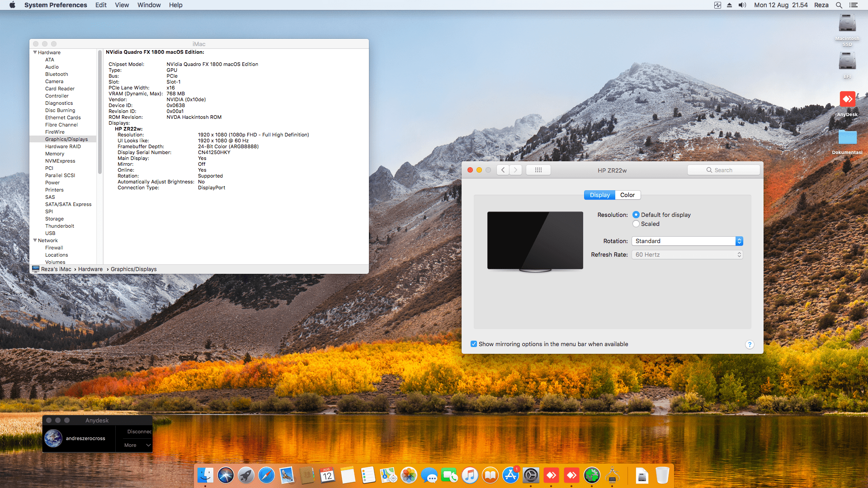Viewport: 868px width, 488px height.
Task: Open the Help question mark button
Action: 750,344
